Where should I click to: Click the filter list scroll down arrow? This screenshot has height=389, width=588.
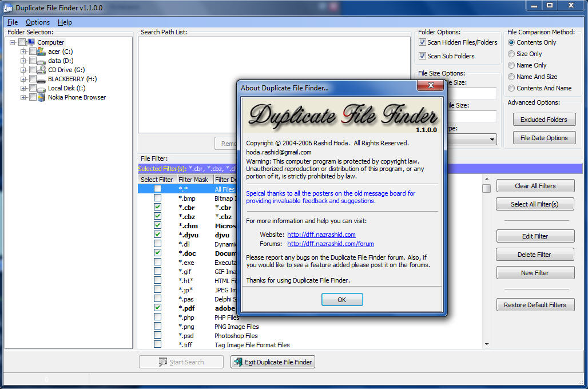pyautogui.click(x=486, y=344)
